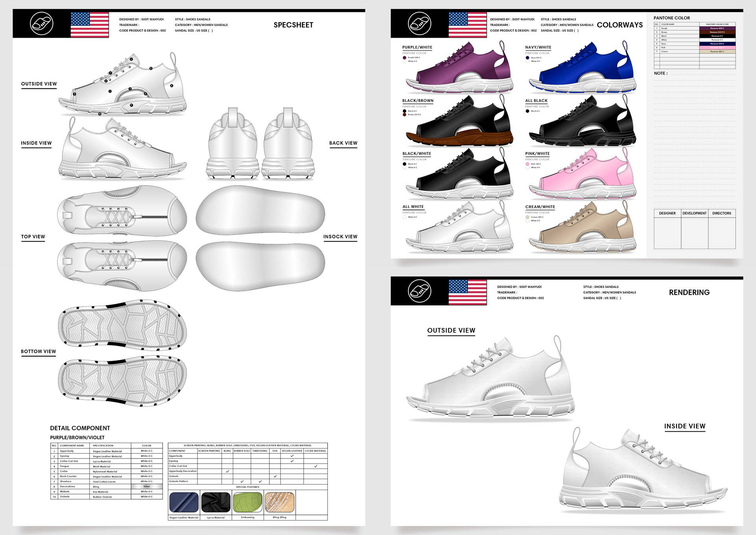Click the SPECIAL FEATURES table header

coord(248,487)
